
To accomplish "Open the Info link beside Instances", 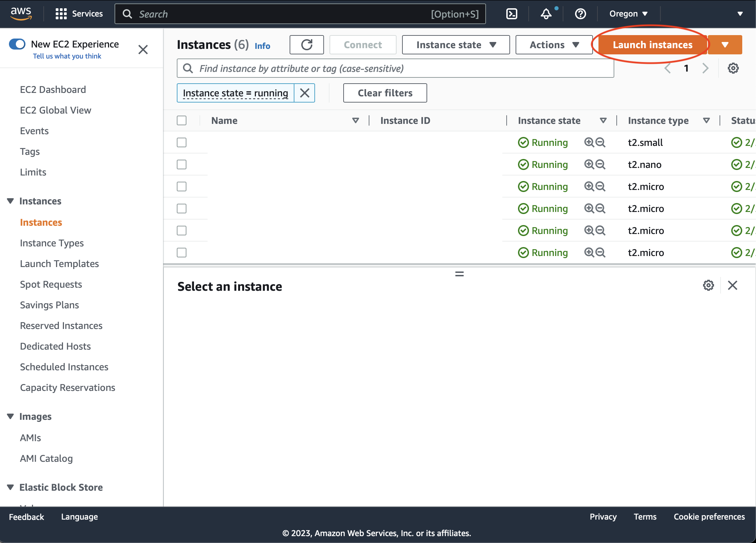I will coord(262,46).
